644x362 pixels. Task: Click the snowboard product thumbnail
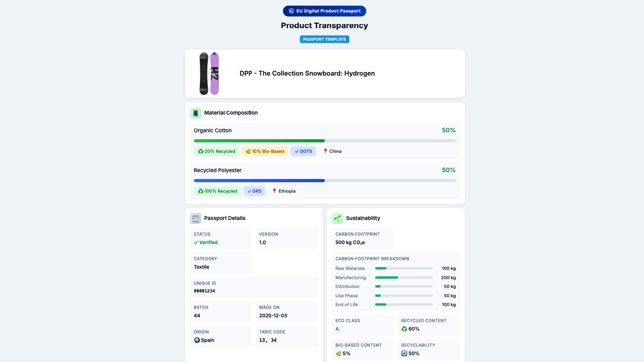coord(209,74)
